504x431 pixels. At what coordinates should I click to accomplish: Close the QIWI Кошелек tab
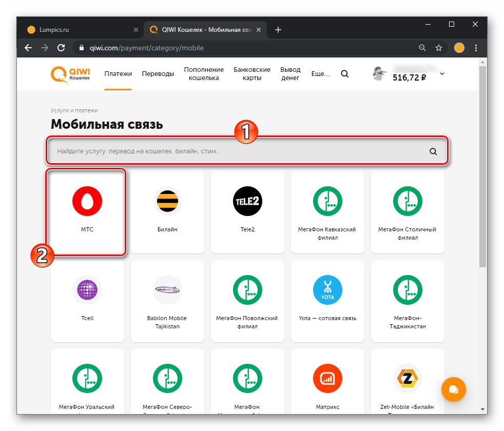point(259,30)
